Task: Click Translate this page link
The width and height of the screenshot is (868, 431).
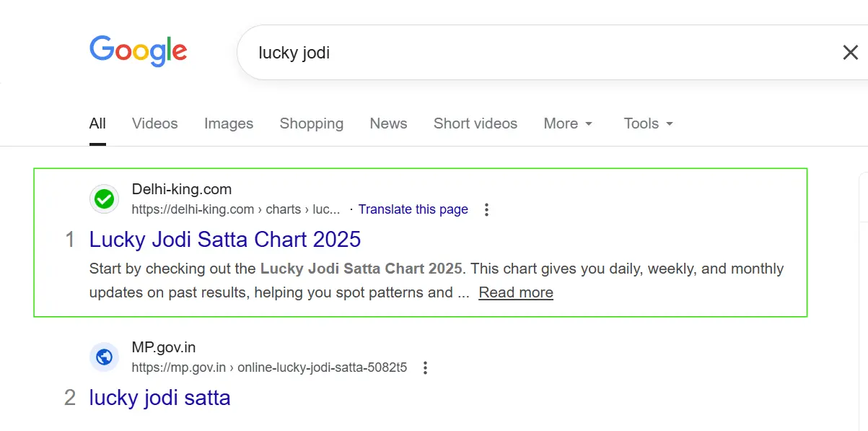Action: tap(413, 209)
